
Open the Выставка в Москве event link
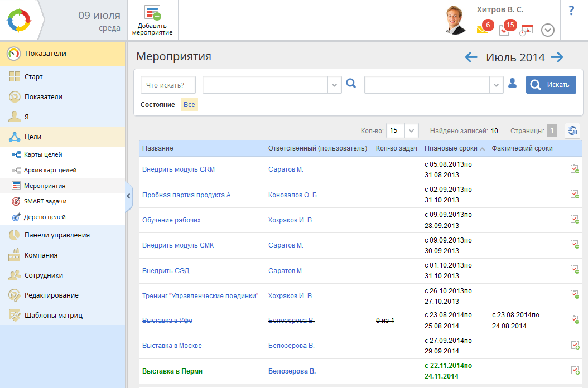pos(172,346)
